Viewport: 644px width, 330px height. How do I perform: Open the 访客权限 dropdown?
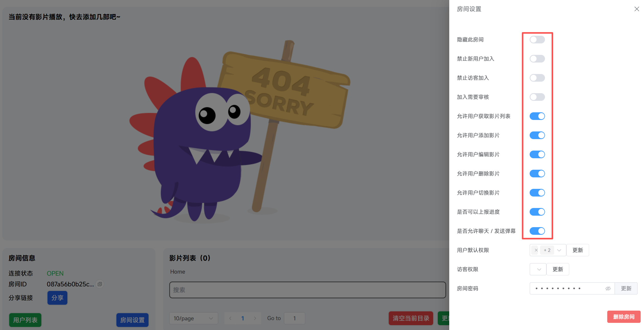(538, 269)
